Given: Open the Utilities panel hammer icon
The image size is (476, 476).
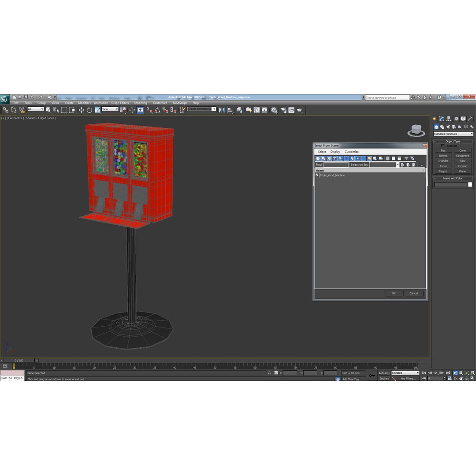Looking at the screenshot, I should pos(470,119).
